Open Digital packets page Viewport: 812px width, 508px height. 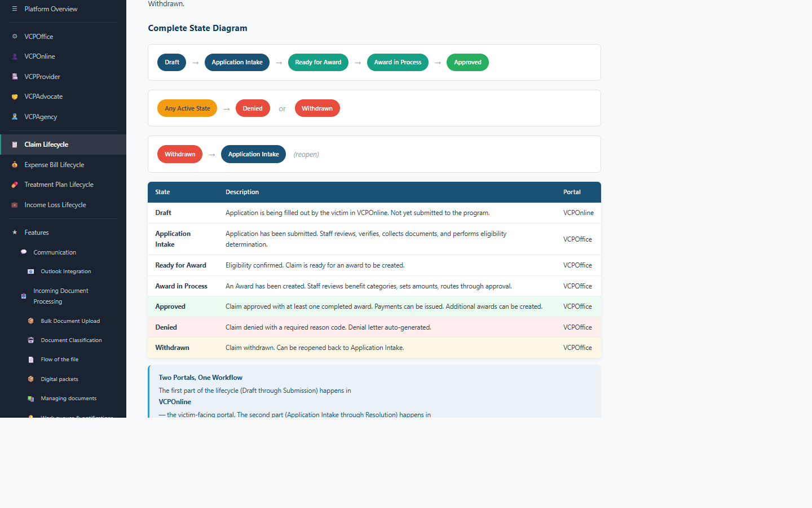(59, 379)
